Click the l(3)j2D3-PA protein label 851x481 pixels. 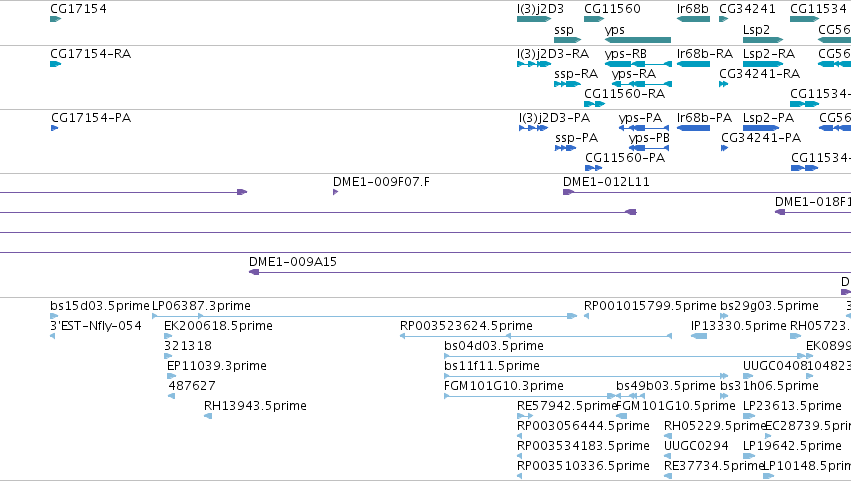click(x=554, y=118)
